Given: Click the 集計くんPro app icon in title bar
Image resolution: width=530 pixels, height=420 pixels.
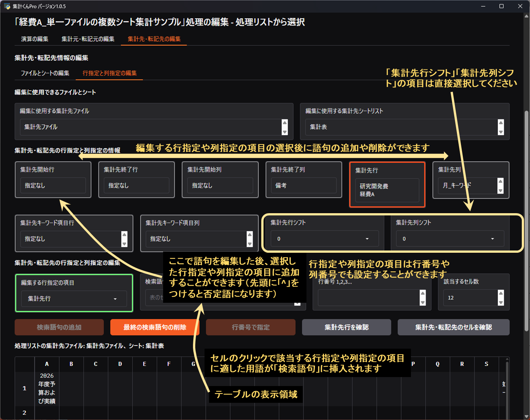Looking at the screenshot, I should tap(7, 6).
